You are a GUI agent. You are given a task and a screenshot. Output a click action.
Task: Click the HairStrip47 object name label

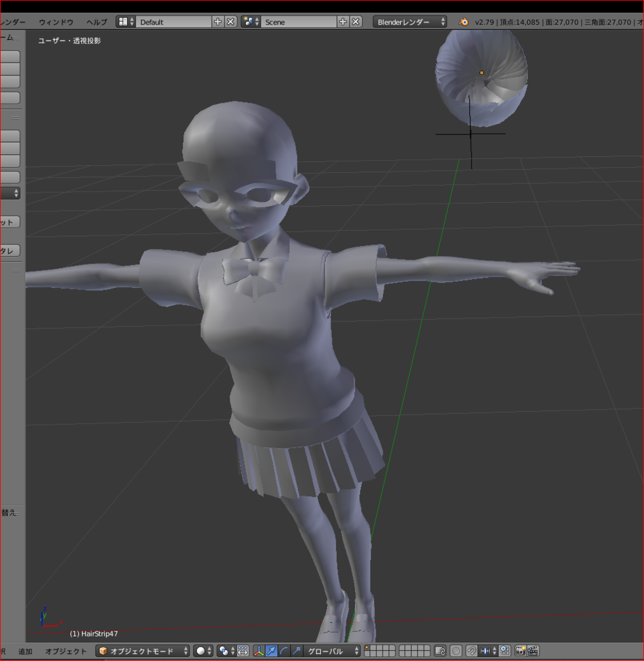[x=94, y=634]
